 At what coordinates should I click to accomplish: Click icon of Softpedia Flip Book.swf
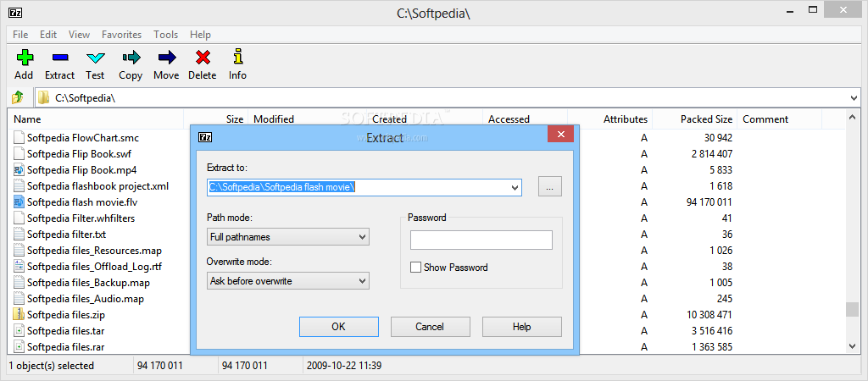point(19,154)
